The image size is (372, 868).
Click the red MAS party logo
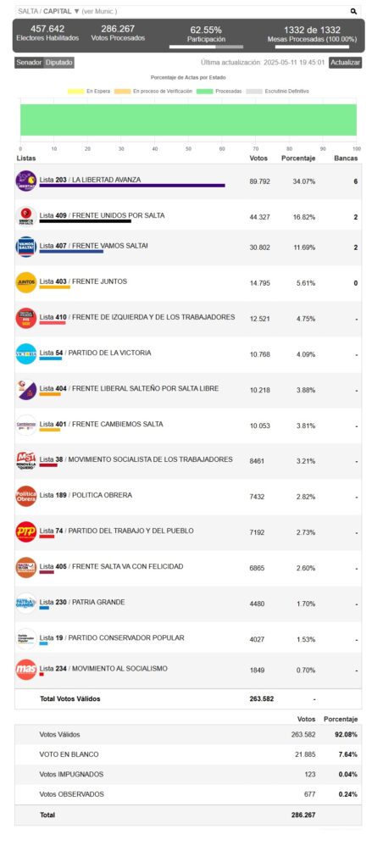coord(26,670)
